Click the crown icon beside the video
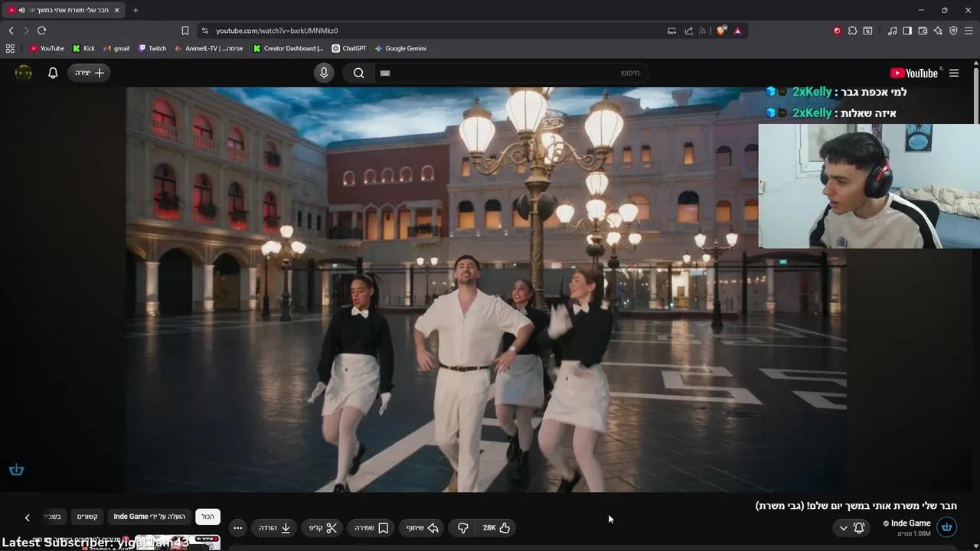This screenshot has height=551, width=980. pos(17,470)
